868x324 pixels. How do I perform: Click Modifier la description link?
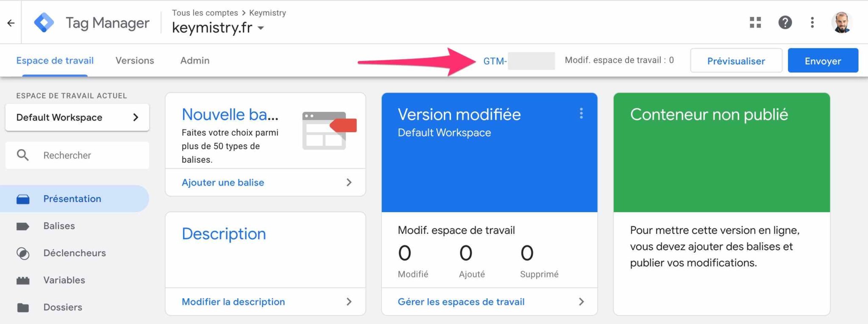tap(233, 302)
